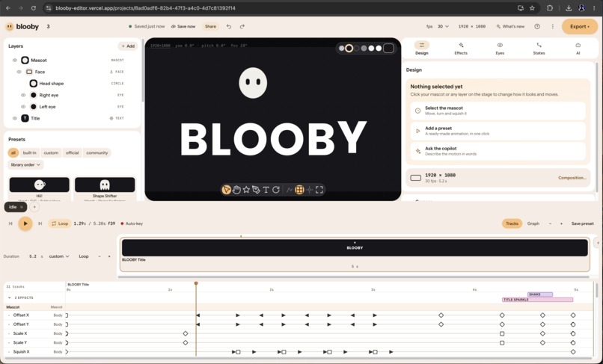The image size is (603, 364).
Task: Skip to end of timeline
Action: click(40, 223)
